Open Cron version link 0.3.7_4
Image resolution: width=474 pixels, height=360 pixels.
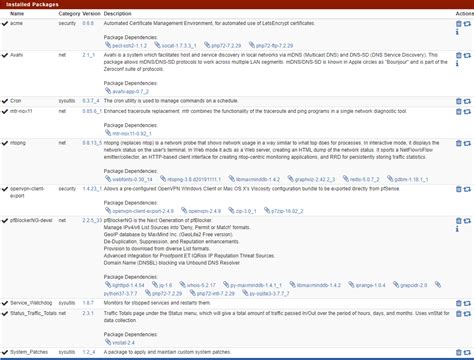pyautogui.click(x=91, y=101)
